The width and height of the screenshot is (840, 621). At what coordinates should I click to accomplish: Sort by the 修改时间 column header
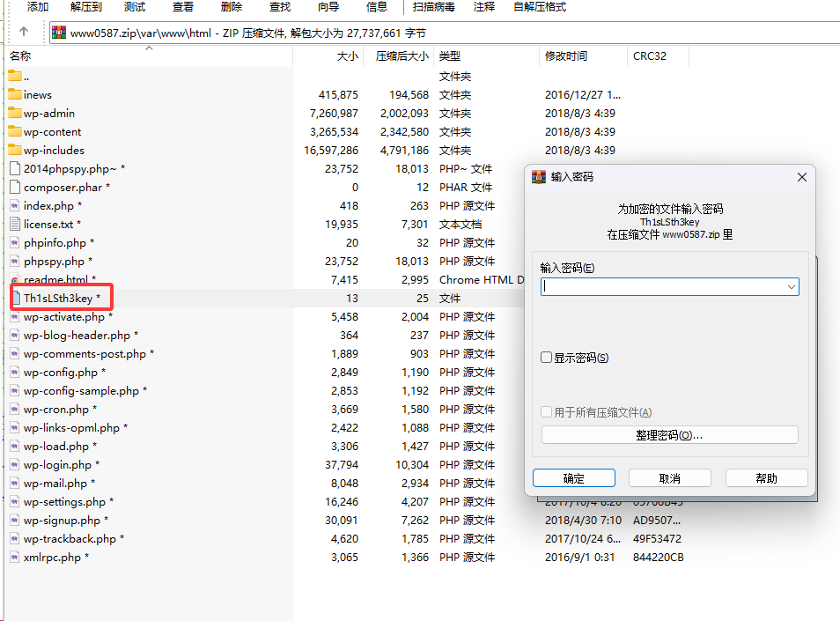pyautogui.click(x=565, y=55)
